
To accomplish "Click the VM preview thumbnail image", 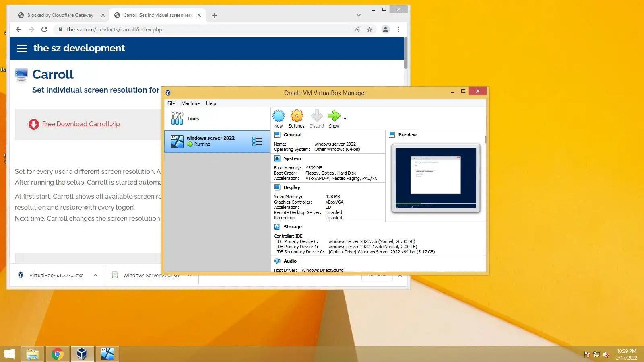I will 436,178.
